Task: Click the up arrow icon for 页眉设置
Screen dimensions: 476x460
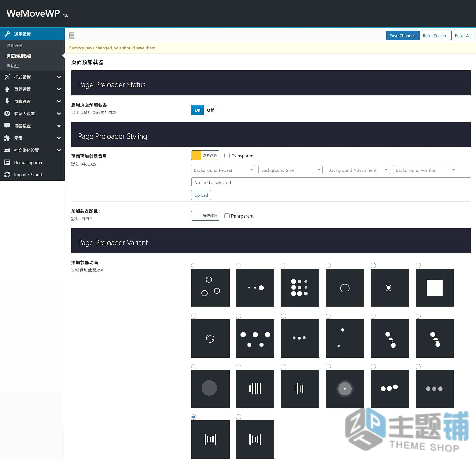Action: pyautogui.click(x=7, y=89)
